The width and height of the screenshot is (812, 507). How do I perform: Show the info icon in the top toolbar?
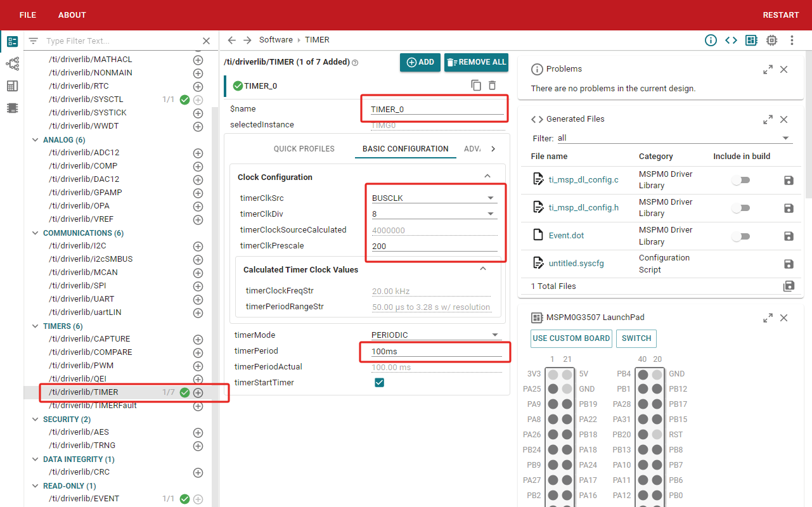tap(711, 40)
